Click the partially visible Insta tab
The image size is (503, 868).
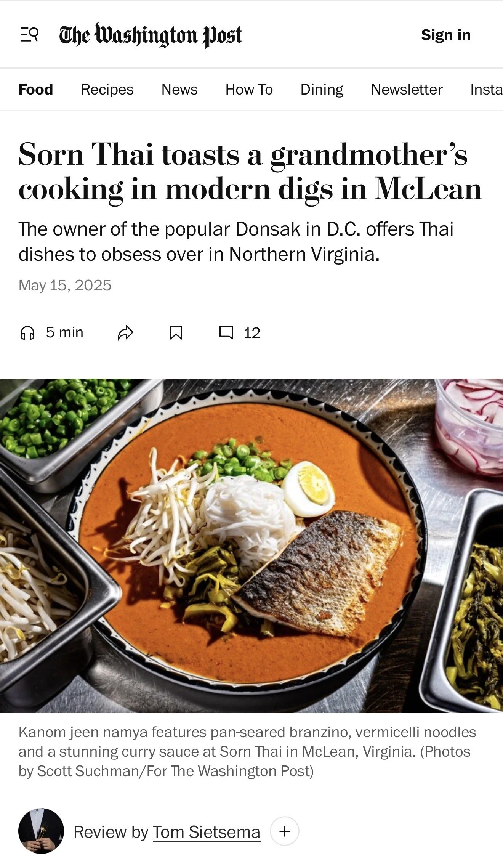tap(486, 90)
